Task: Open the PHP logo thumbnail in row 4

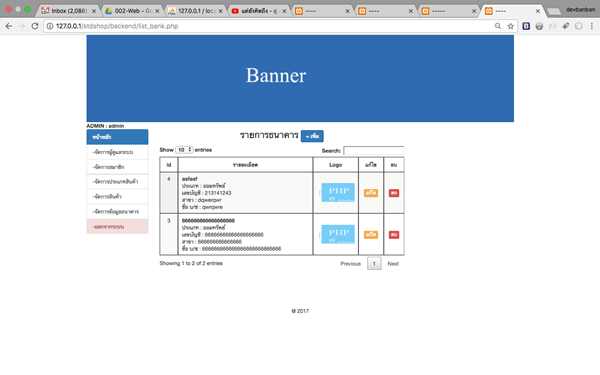Action: click(x=338, y=192)
